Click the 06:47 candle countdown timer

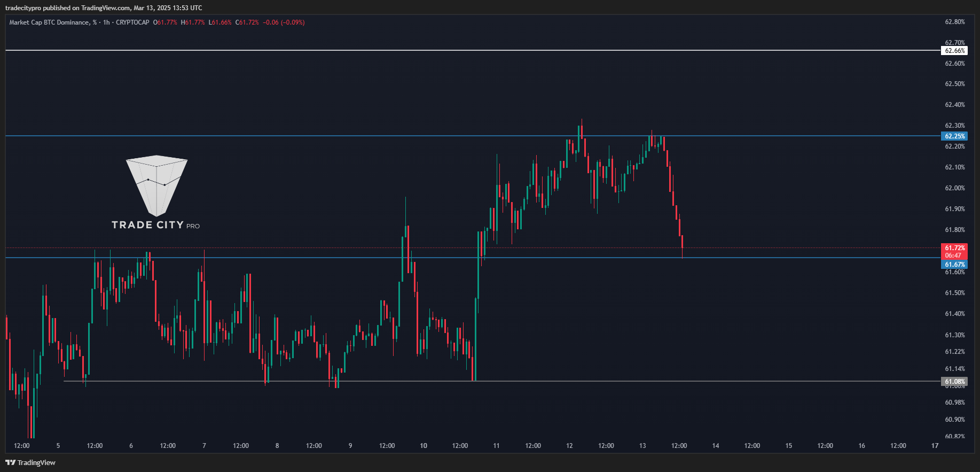tap(954, 256)
